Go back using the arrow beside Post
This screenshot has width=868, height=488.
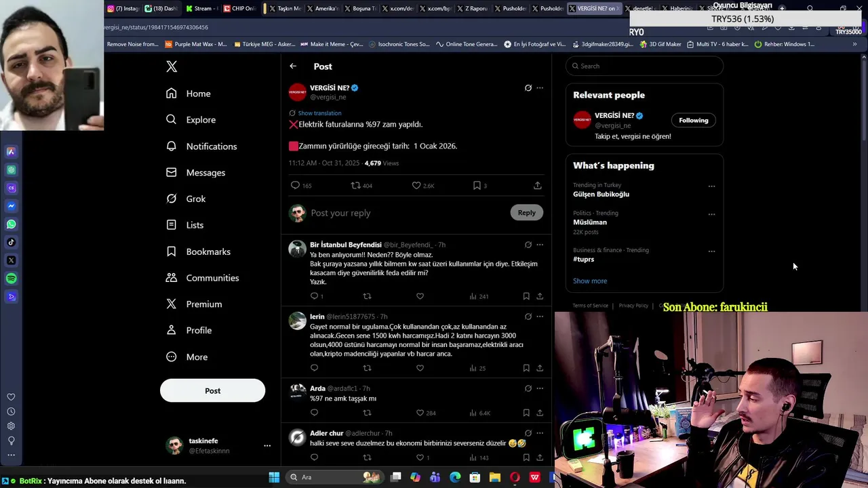click(293, 66)
